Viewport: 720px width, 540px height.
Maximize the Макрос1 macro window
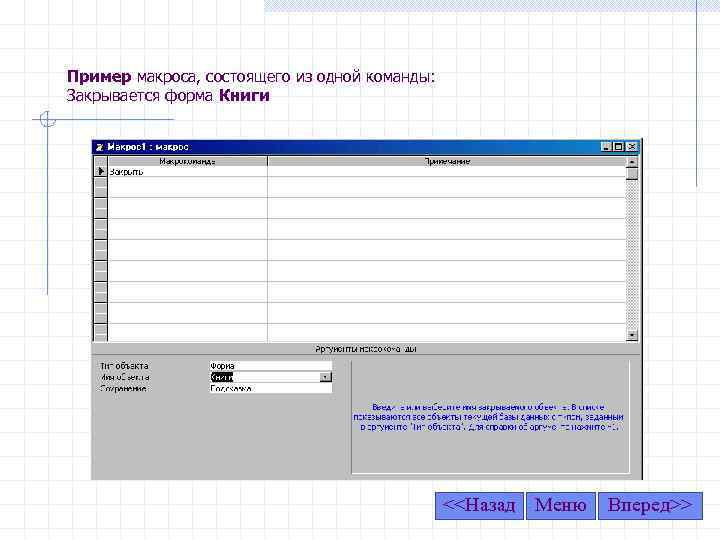(x=619, y=147)
